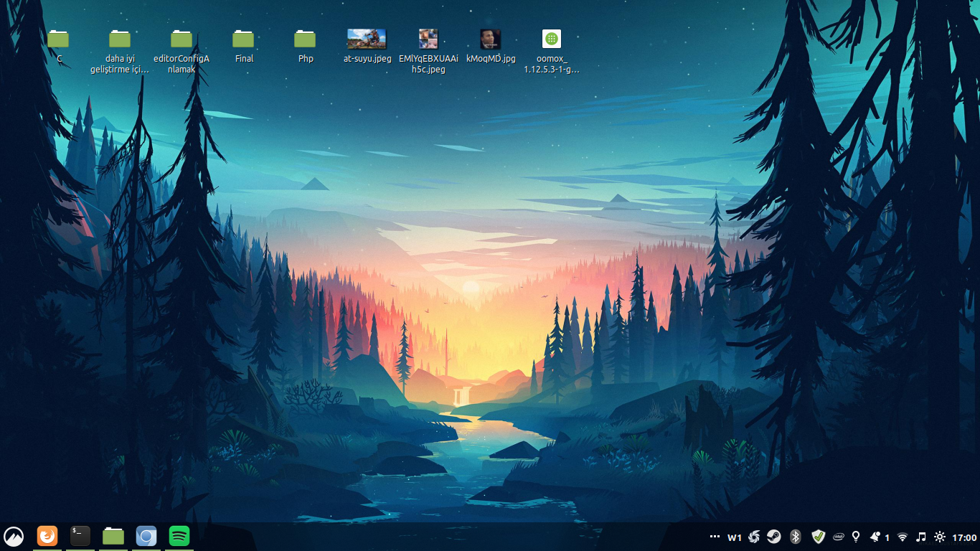Viewport: 980px width, 551px height.
Task: Click the Intel graphics tray icon
Action: point(838,537)
